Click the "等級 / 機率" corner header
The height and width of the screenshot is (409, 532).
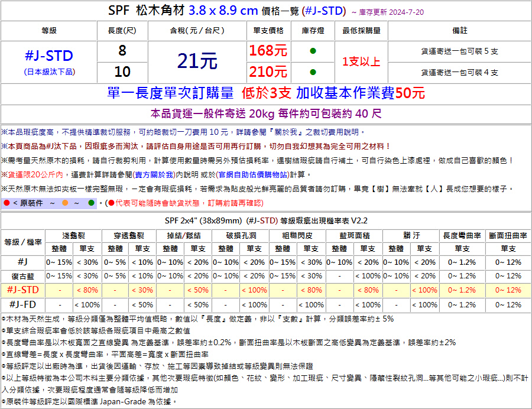point(22,242)
